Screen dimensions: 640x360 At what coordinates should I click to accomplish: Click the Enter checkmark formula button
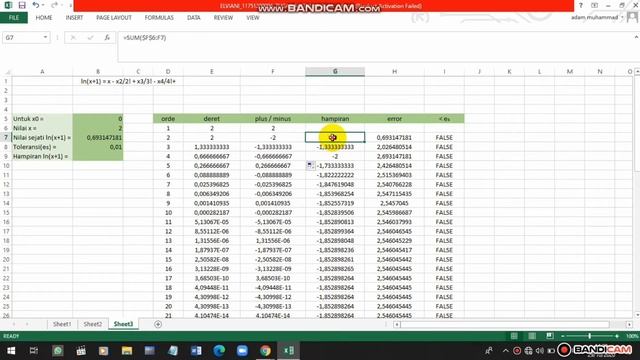click(90, 38)
